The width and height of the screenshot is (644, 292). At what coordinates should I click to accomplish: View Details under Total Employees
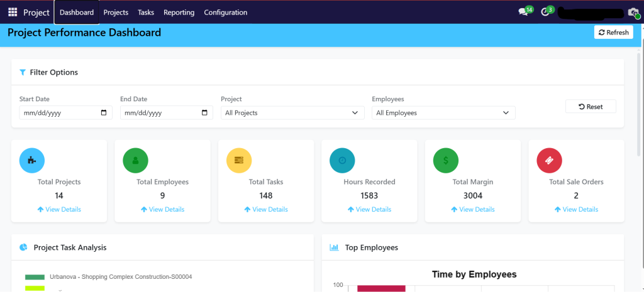click(163, 210)
